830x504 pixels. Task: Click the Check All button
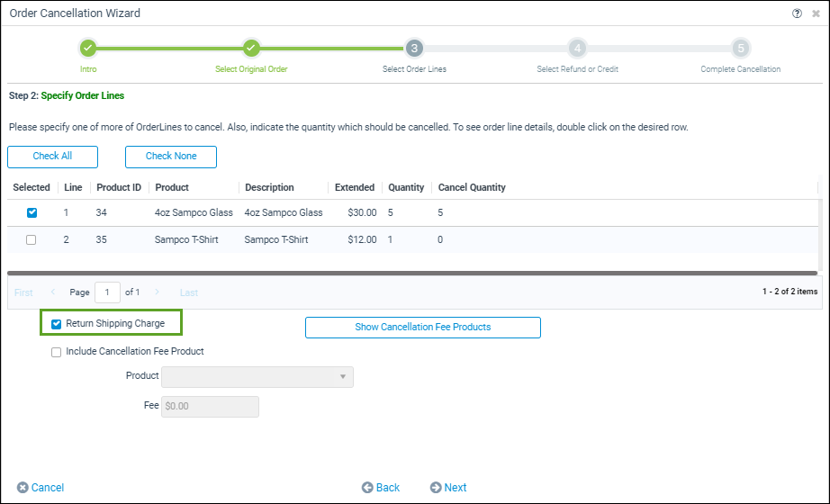pos(52,157)
